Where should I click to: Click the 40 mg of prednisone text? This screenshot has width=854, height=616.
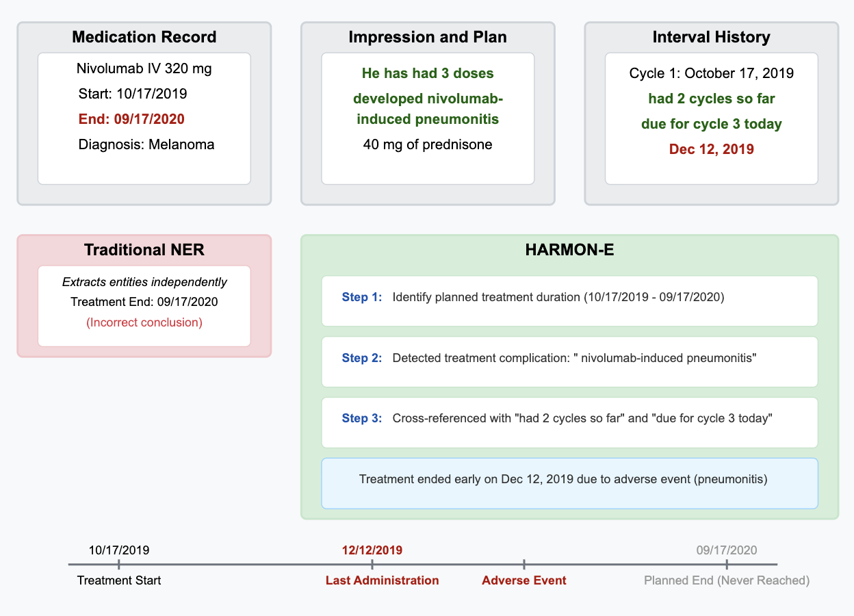(x=428, y=144)
